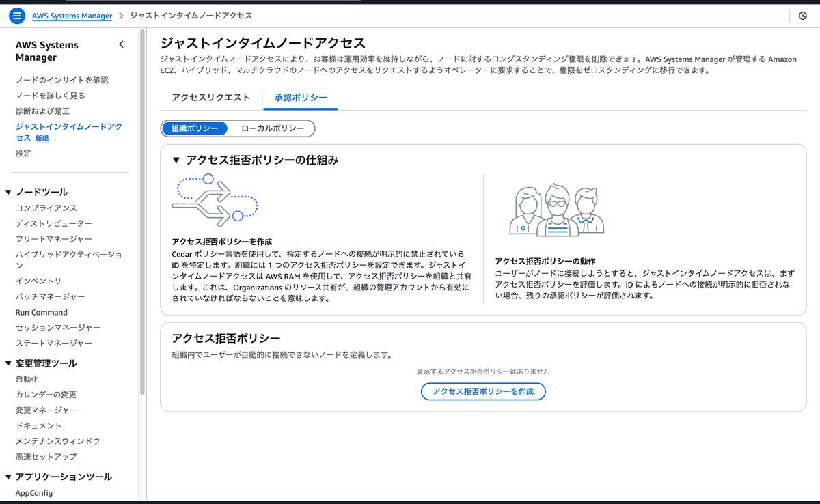
Task: Open メンテナンスウィンドウ in the sidebar
Action: (58, 441)
